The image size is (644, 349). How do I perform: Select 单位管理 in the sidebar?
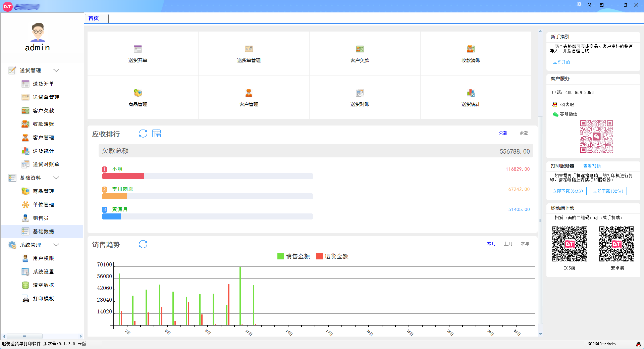click(43, 205)
